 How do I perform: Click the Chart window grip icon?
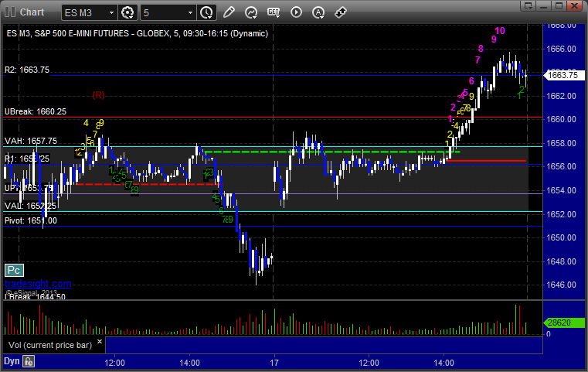coord(10,12)
